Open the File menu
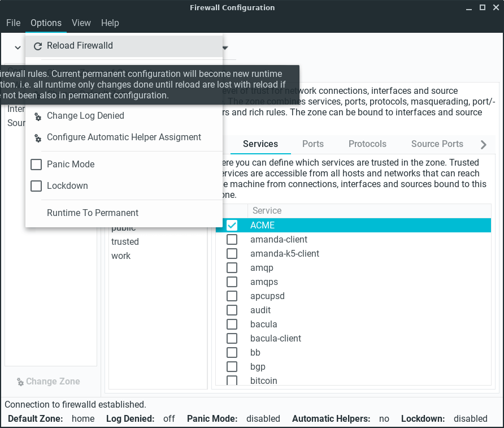 (x=14, y=23)
